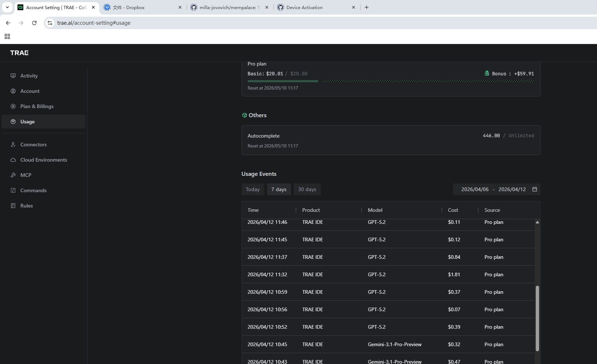Open the Commands sidebar icon
Image resolution: width=597 pixels, height=364 pixels.
pos(13,190)
